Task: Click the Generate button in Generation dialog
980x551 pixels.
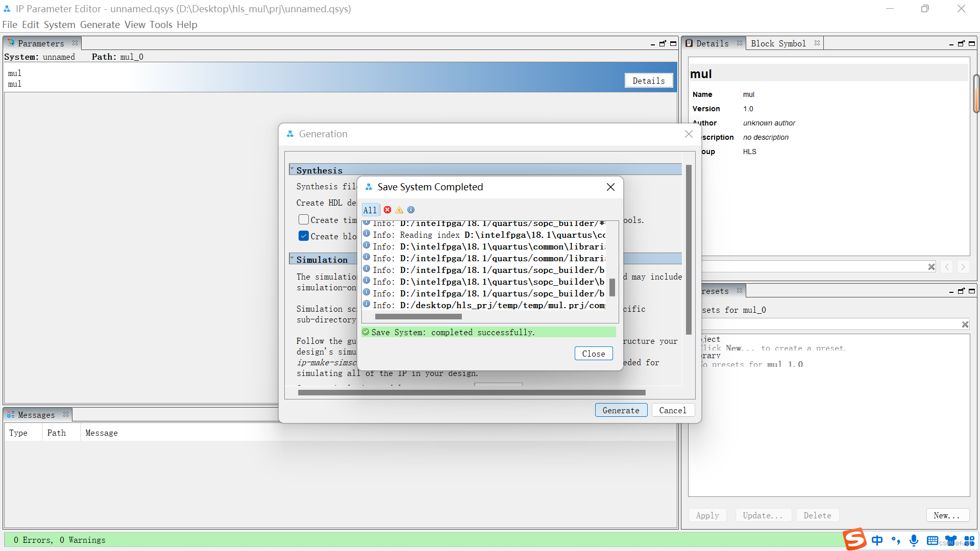Action: [621, 410]
